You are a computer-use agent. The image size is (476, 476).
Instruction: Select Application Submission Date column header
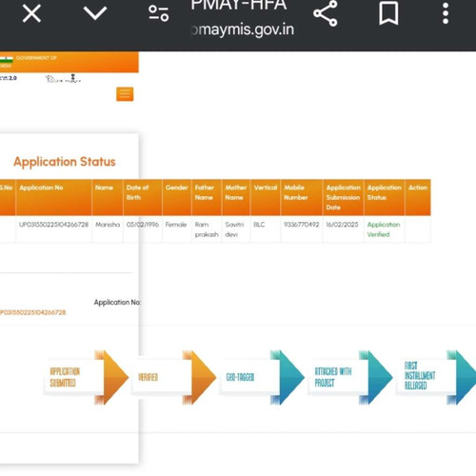[343, 197]
